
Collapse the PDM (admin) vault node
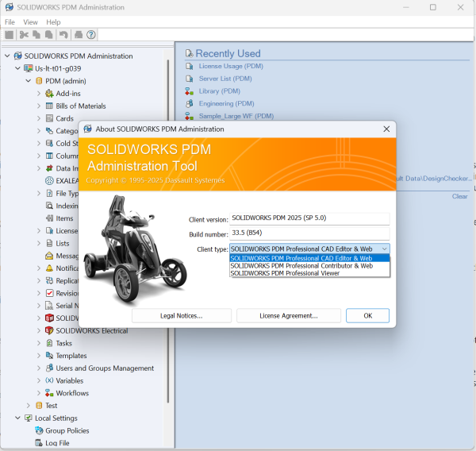[x=29, y=81]
